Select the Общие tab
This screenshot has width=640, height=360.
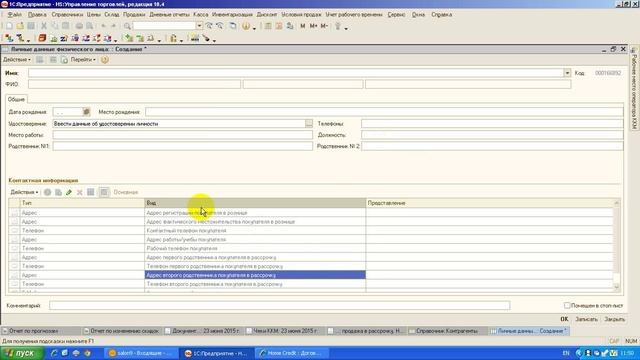16,99
